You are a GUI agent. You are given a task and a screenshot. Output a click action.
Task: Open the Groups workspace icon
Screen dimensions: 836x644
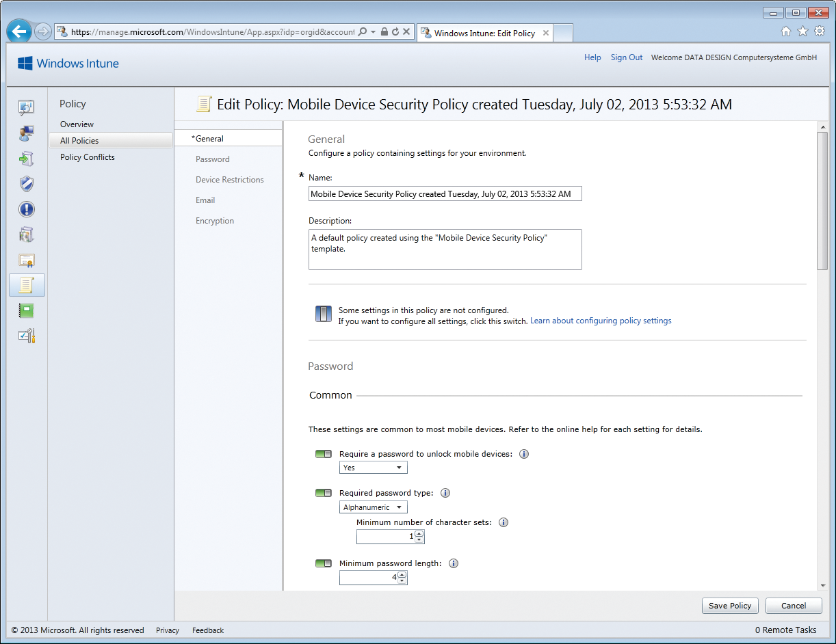tap(27, 133)
